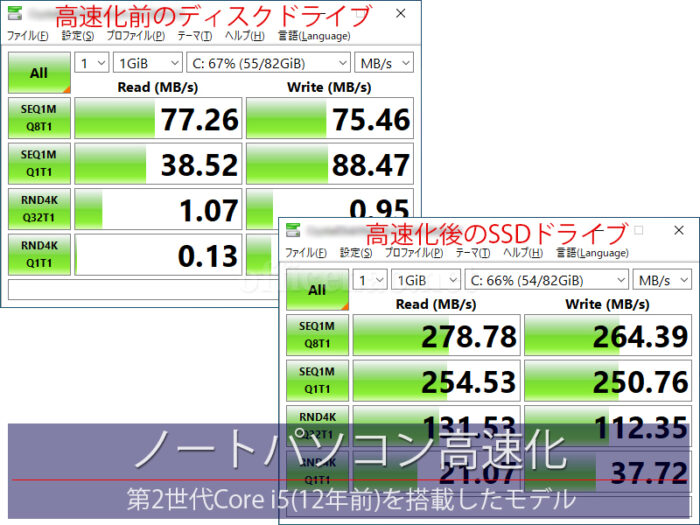Expand the C: 66% (54/82GiB) drive dropdown
The width and height of the screenshot is (700, 525).
click(x=546, y=280)
